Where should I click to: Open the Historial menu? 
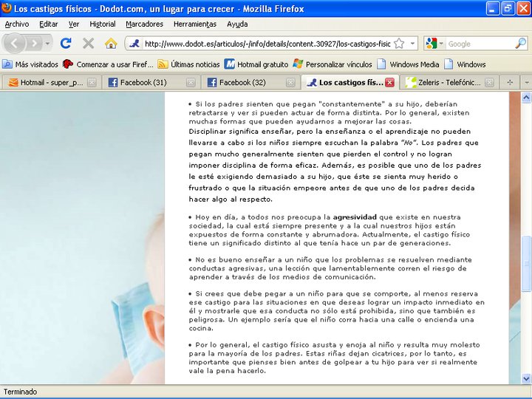[103, 24]
